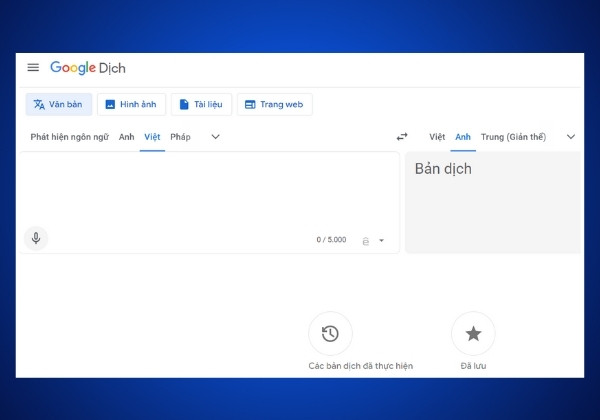Open the hamburger main menu

[x=33, y=68]
